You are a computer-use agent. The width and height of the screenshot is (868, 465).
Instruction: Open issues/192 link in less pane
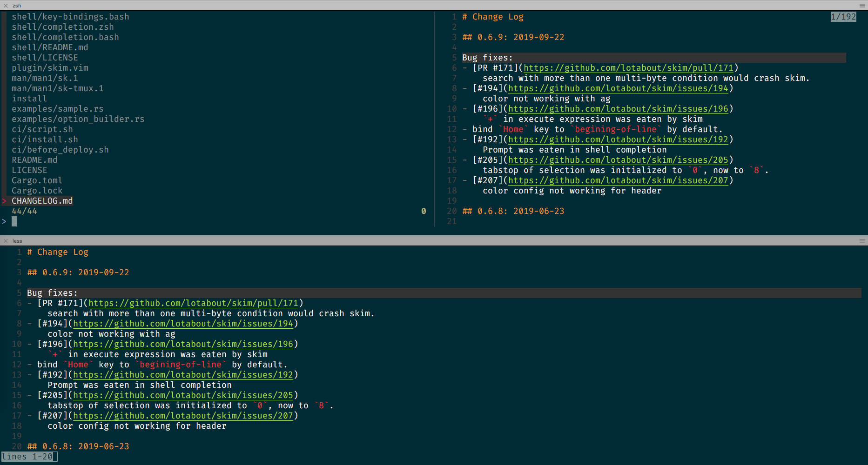183,375
